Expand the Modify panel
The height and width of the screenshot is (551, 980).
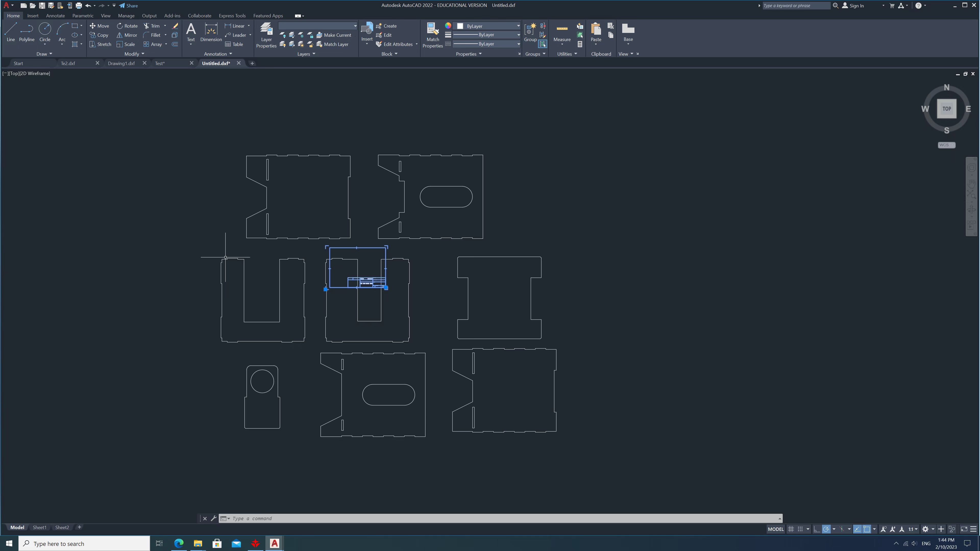point(134,54)
